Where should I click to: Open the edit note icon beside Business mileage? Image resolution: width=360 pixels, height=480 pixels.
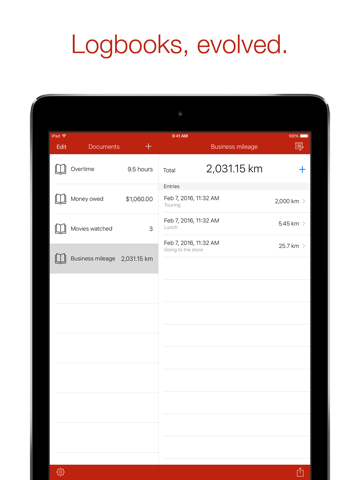click(x=299, y=146)
